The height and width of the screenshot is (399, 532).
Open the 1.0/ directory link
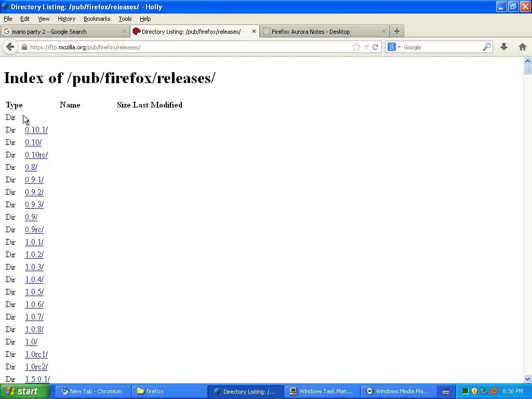[x=31, y=342]
